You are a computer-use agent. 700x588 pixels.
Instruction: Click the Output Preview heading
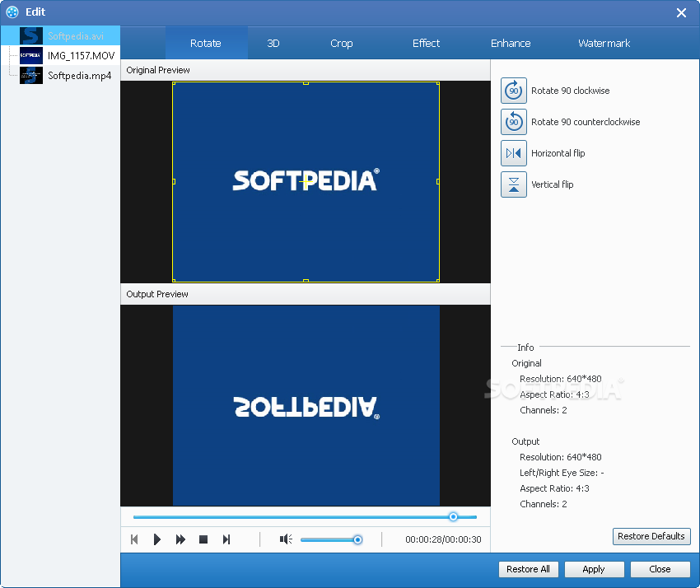pos(157,294)
